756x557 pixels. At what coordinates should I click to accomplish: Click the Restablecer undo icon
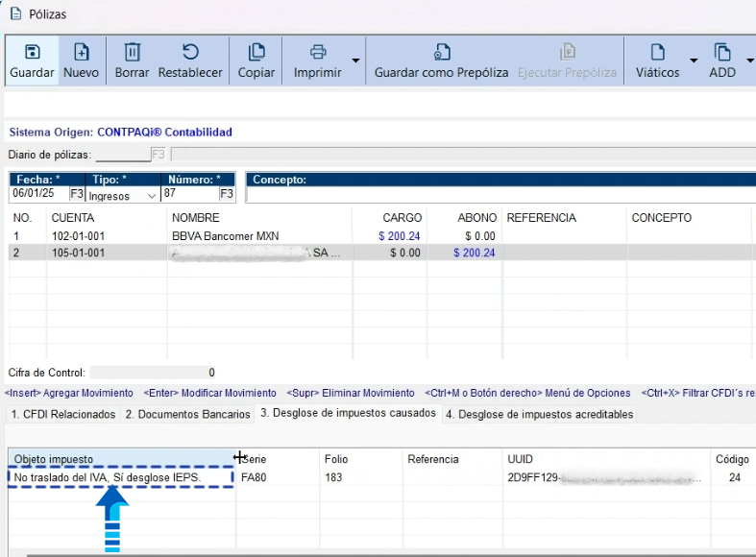coord(190,53)
